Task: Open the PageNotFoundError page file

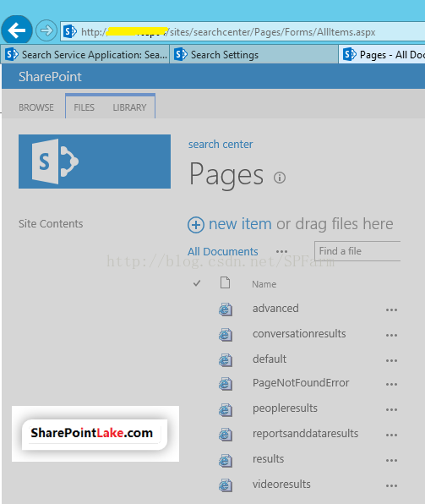Action: pos(301,383)
